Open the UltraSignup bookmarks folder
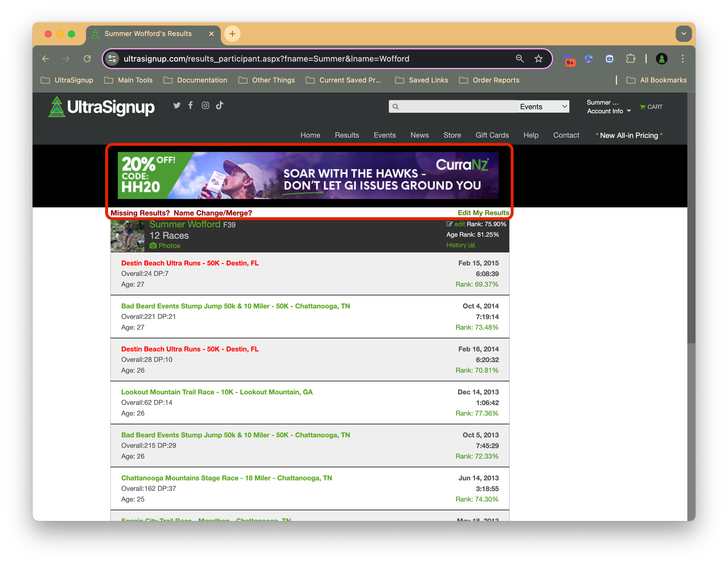Image resolution: width=728 pixels, height=564 pixels. [x=67, y=80]
